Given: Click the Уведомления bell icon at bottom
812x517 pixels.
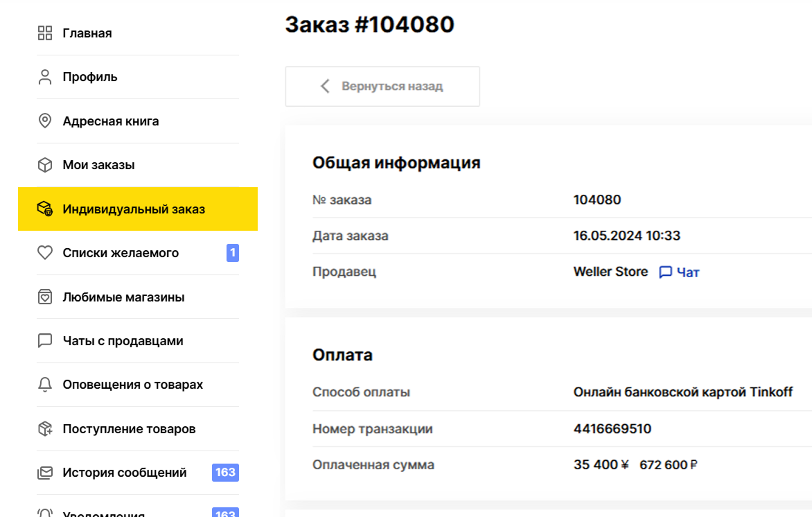Looking at the screenshot, I should tap(44, 513).
